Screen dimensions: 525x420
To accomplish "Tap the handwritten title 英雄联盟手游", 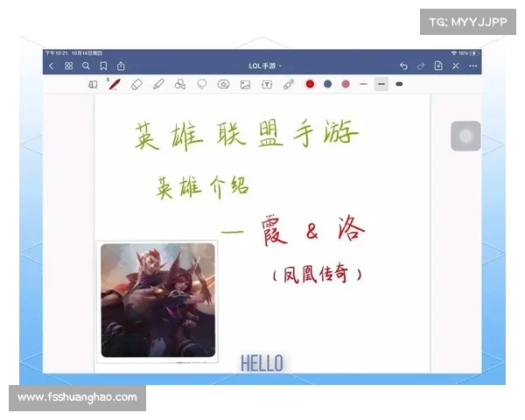I will coord(247,134).
